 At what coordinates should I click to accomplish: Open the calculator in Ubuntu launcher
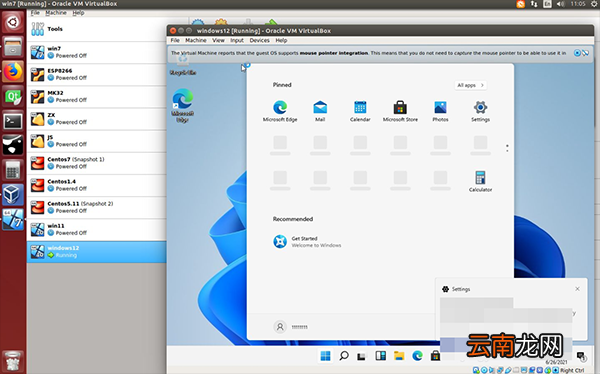13,170
